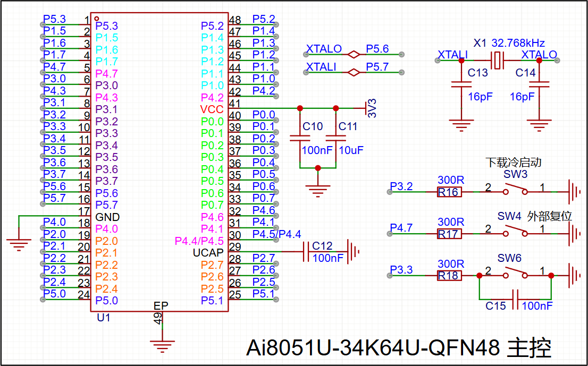Click the EP pin label on U1
Viewport: 588px width, 366px height.
click(x=161, y=305)
